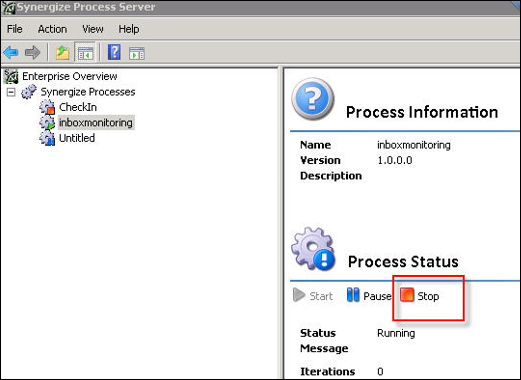Click the Synergize Processes gears icon
521x380 pixels.
(29, 92)
